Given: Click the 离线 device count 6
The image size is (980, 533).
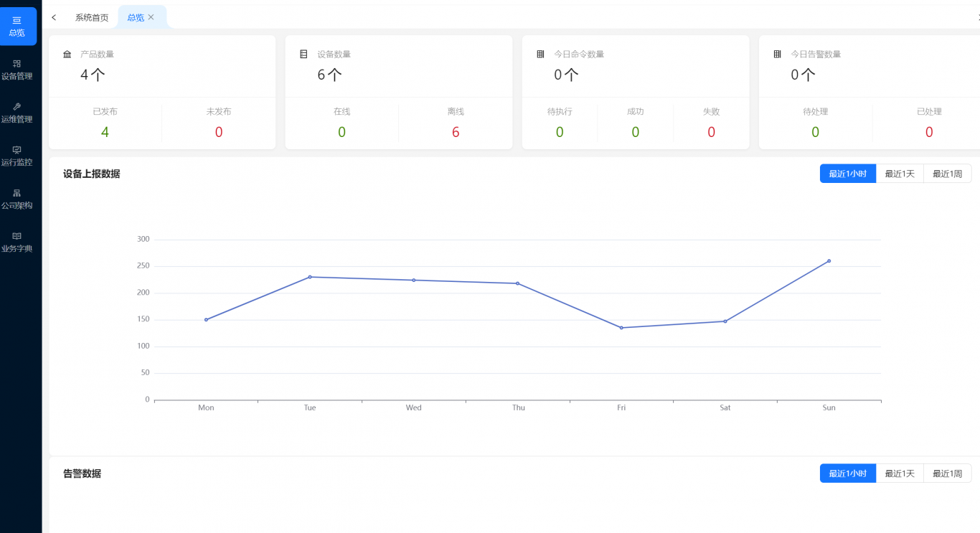Looking at the screenshot, I should point(456,132).
